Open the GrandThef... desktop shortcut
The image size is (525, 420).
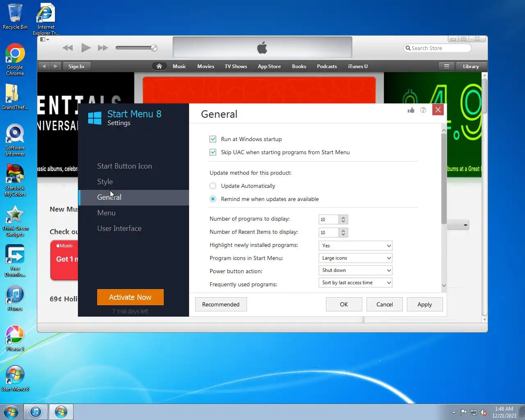[15, 97]
